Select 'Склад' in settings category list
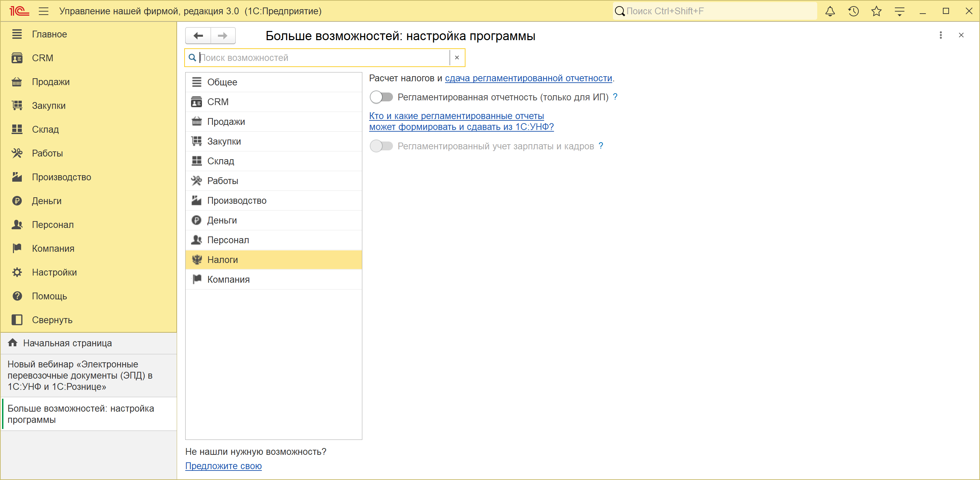This screenshot has height=480, width=980. 273,162
